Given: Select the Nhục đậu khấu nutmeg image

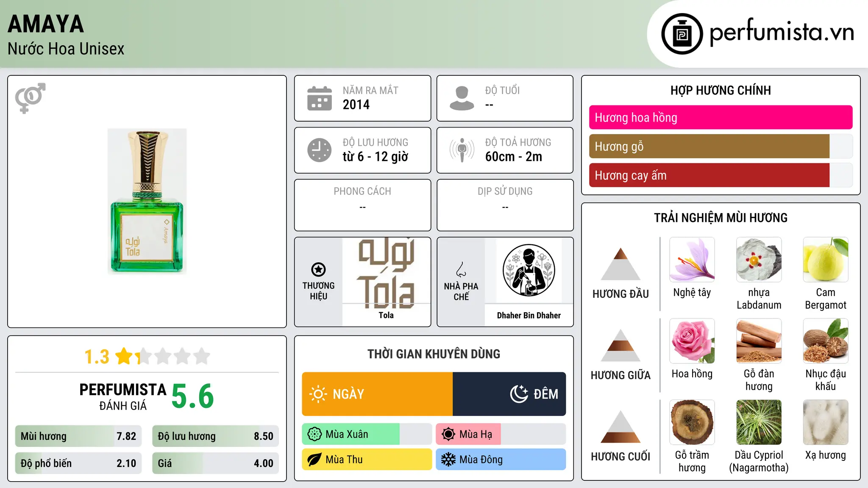Looking at the screenshot, I should pyautogui.click(x=826, y=341).
